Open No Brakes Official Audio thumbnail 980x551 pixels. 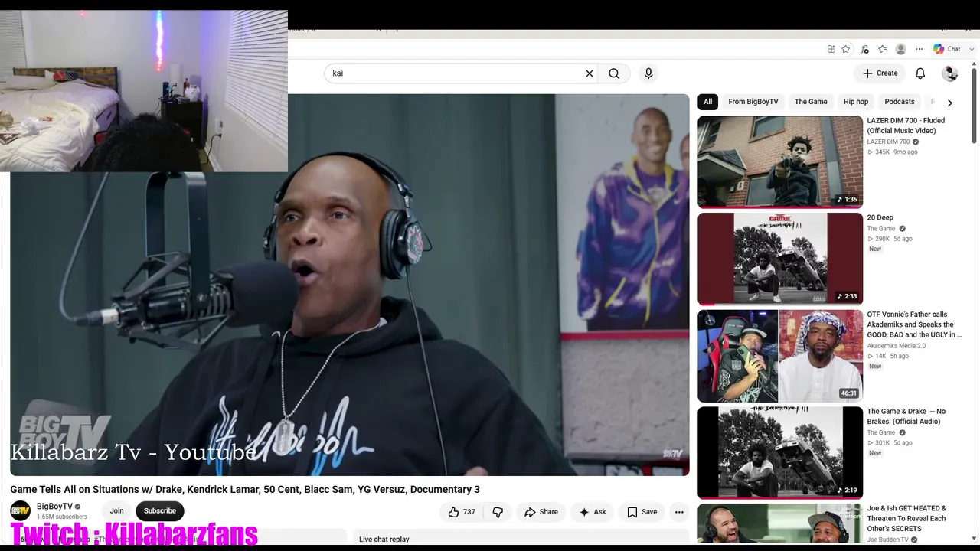click(780, 453)
